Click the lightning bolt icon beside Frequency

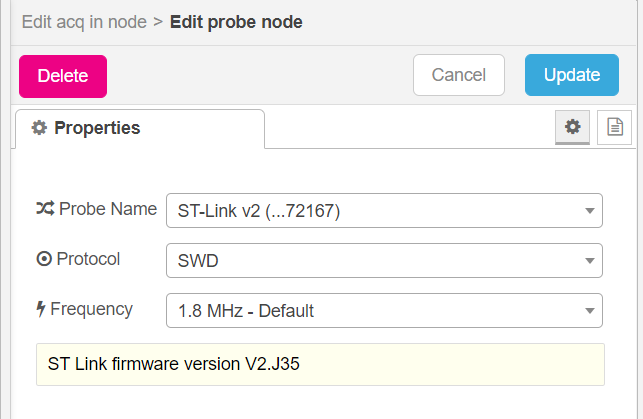click(41, 309)
